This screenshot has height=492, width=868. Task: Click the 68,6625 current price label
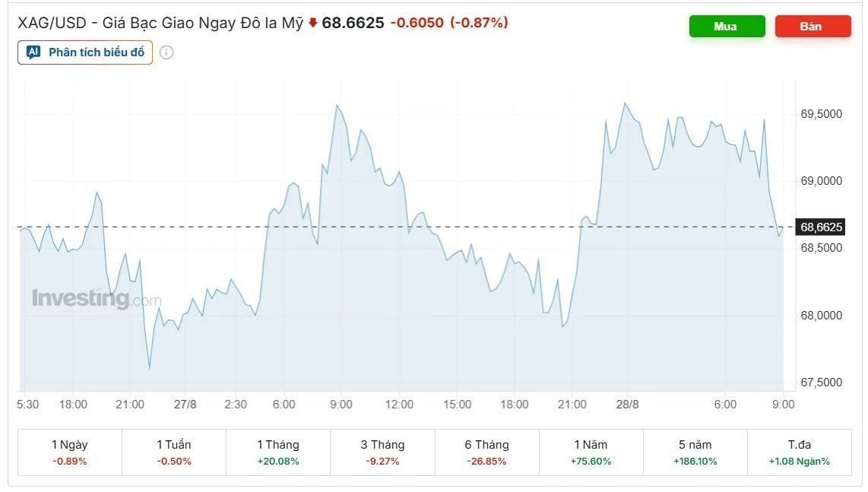[x=820, y=227]
